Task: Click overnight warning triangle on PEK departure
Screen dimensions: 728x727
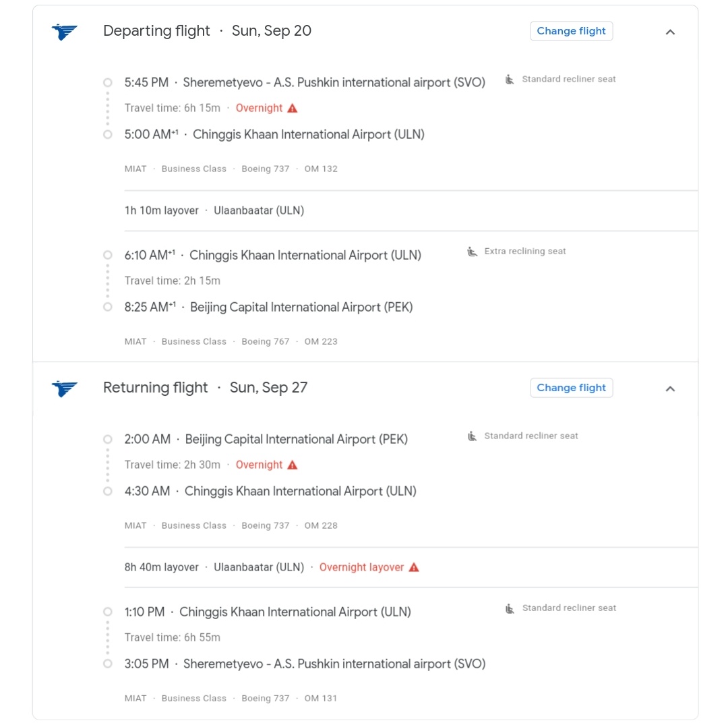Action: pos(292,465)
